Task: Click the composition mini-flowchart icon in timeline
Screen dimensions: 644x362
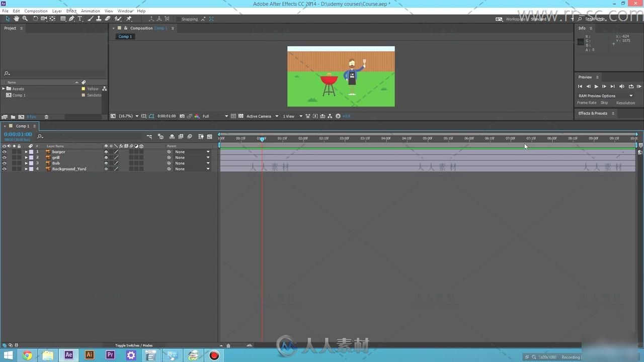Action: coord(149,137)
